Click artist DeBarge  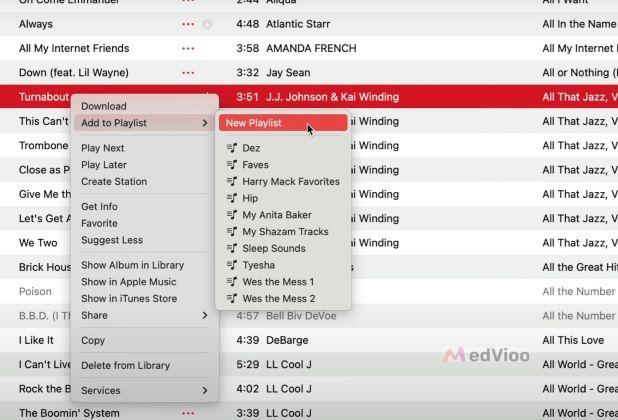287,340
